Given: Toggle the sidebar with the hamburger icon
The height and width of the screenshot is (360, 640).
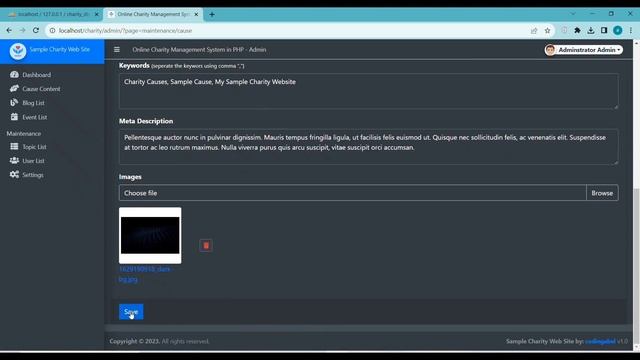Looking at the screenshot, I should [x=117, y=49].
